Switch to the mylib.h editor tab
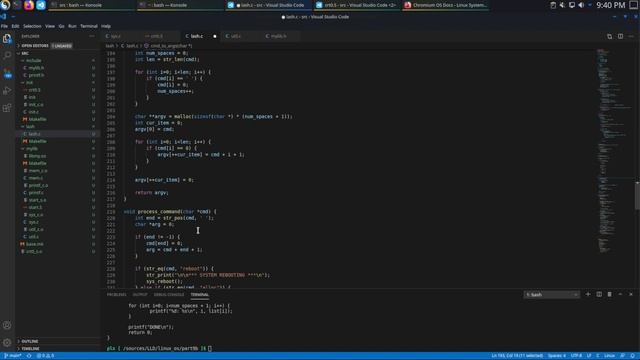 click(279, 36)
